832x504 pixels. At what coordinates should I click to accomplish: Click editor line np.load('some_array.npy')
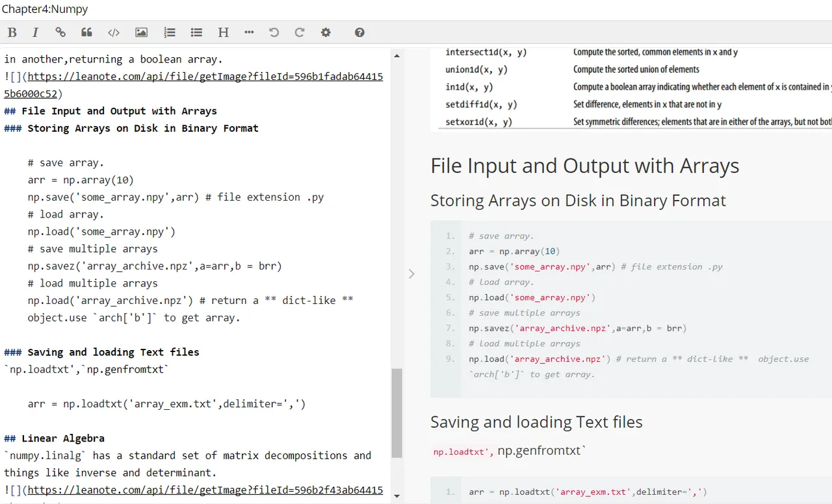101,231
